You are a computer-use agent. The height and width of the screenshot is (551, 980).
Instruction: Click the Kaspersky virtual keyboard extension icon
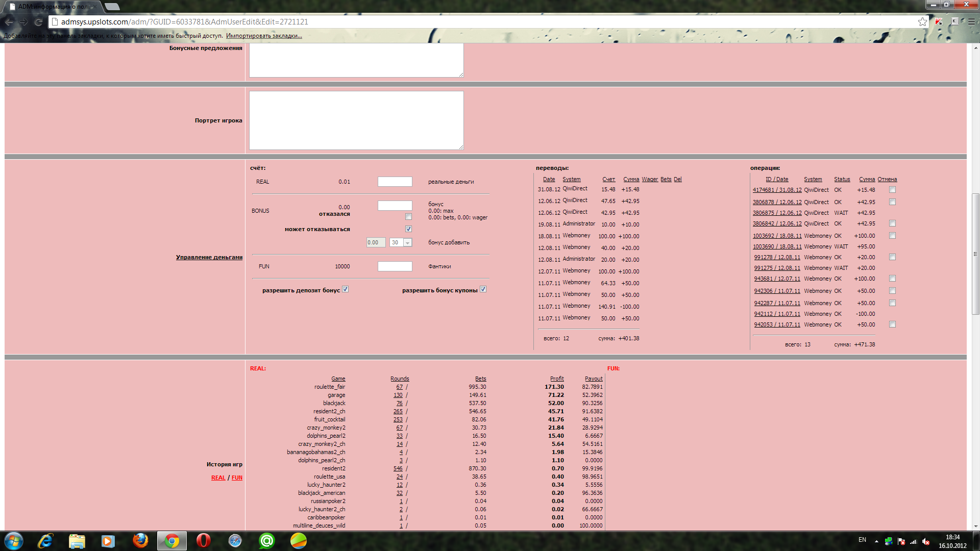coord(954,21)
